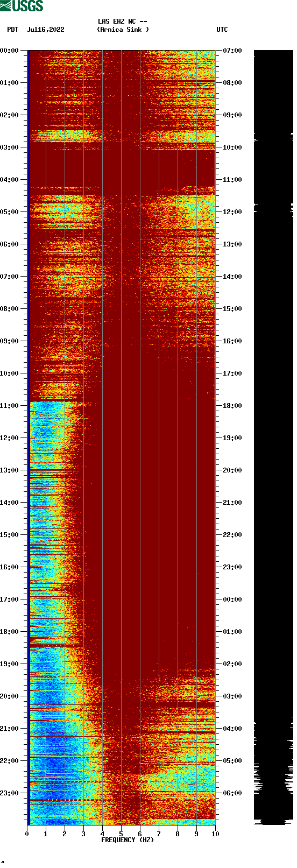Viewport: 297px width, 868px height.
Task: Click frequency axis tick label 5
Action: tap(121, 834)
